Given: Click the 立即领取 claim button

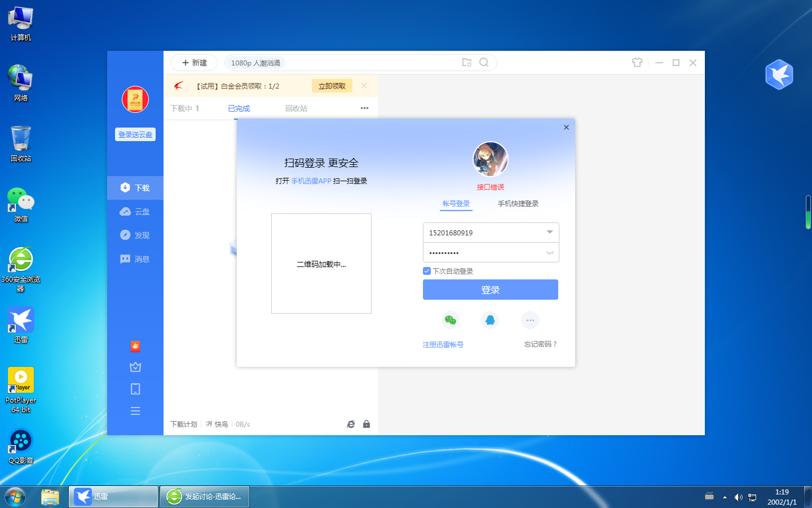Looking at the screenshot, I should coord(332,86).
